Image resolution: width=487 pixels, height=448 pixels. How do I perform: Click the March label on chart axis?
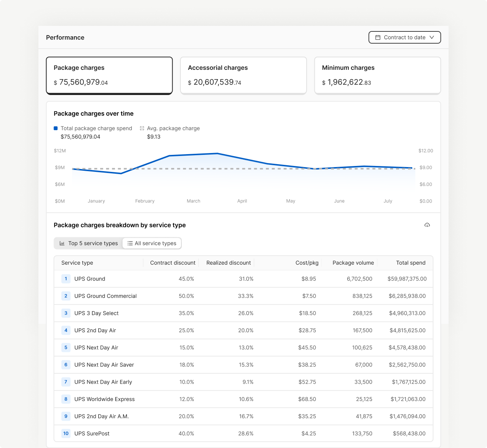tap(193, 201)
